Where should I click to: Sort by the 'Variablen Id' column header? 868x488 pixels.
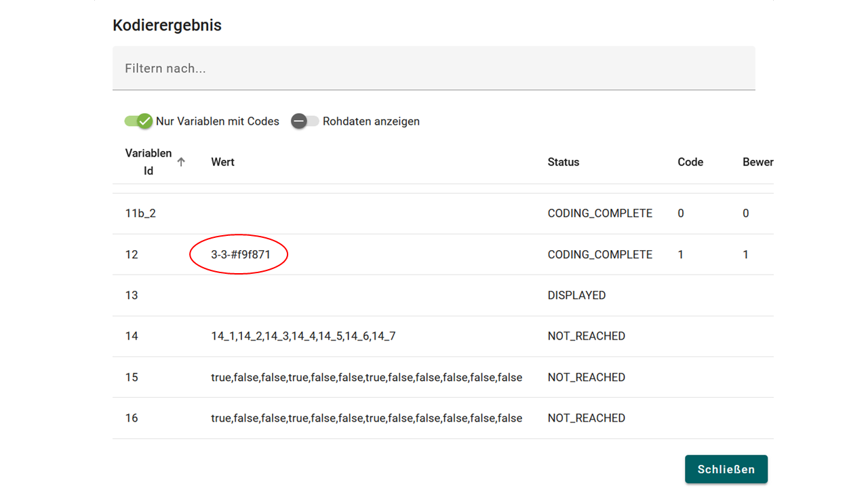pos(149,162)
